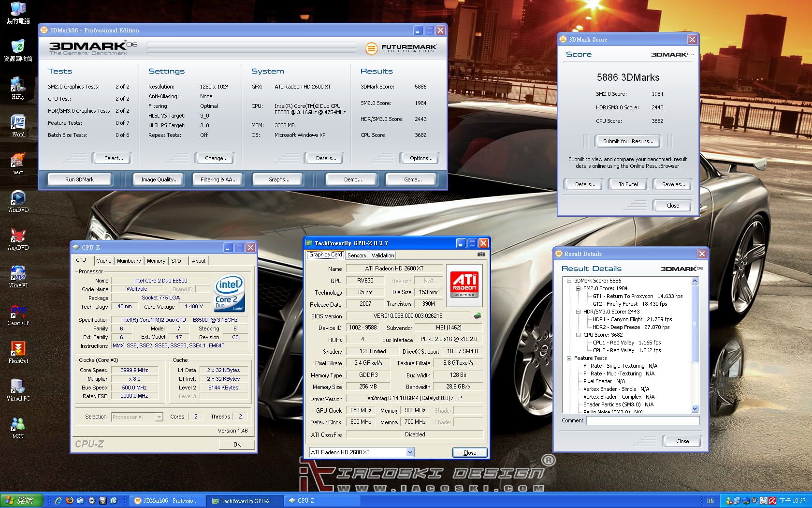
Task: Open the ATI Radeon HD 2600 XT dropdown
Action: click(410, 452)
